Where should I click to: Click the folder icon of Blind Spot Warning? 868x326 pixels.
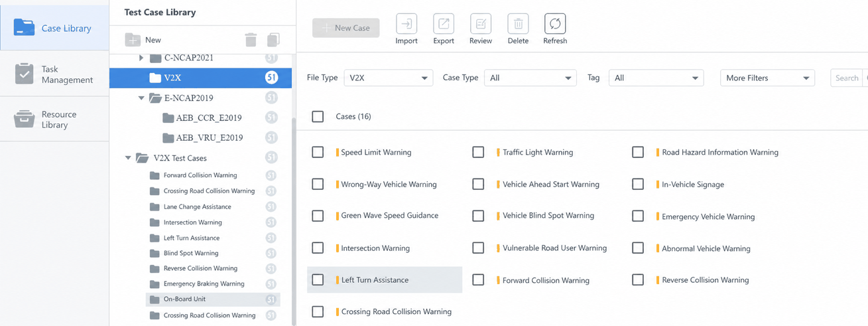pyautogui.click(x=155, y=253)
